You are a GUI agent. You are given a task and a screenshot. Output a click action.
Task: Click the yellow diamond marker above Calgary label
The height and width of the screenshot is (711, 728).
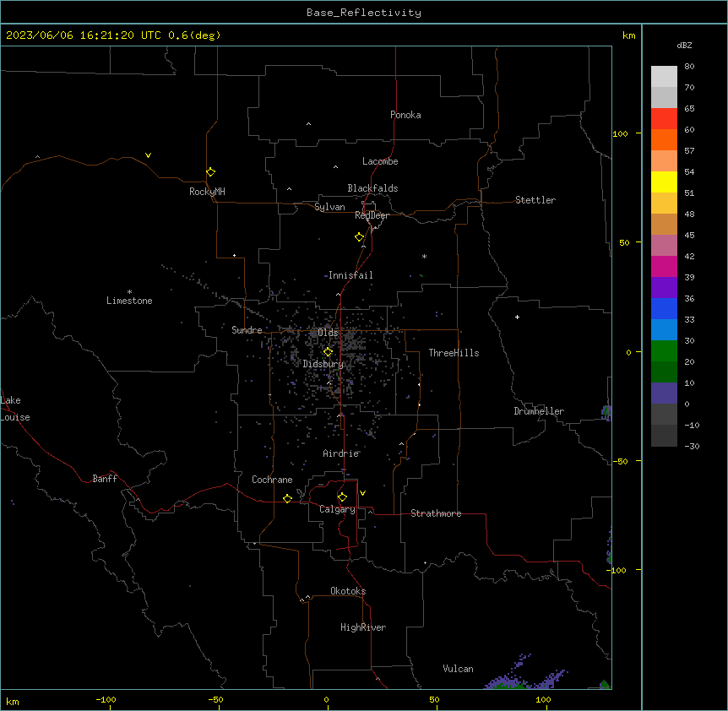click(x=342, y=497)
